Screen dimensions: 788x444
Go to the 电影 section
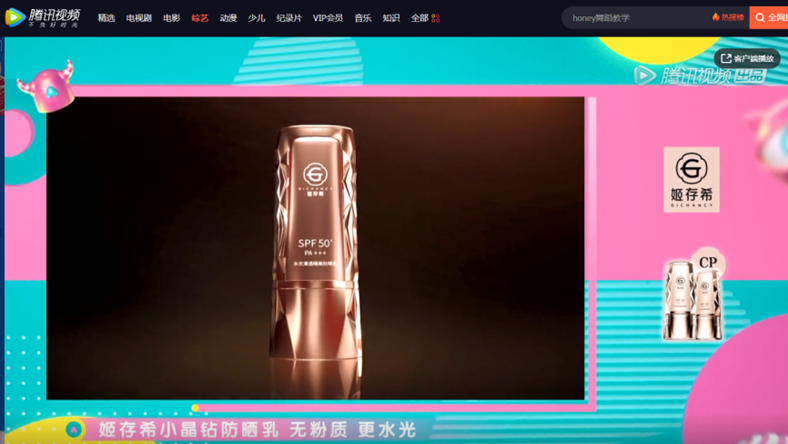coord(171,18)
